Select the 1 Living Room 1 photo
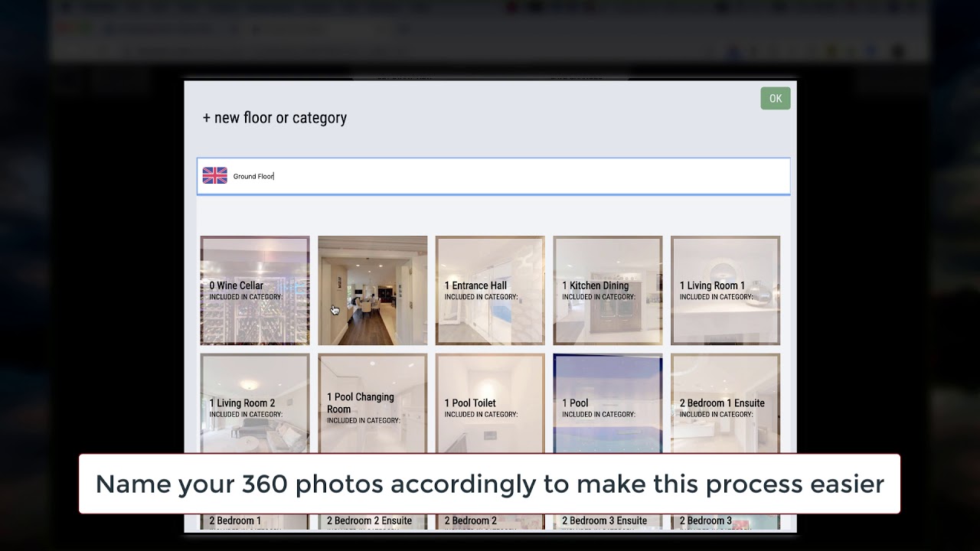980x551 pixels. point(726,291)
